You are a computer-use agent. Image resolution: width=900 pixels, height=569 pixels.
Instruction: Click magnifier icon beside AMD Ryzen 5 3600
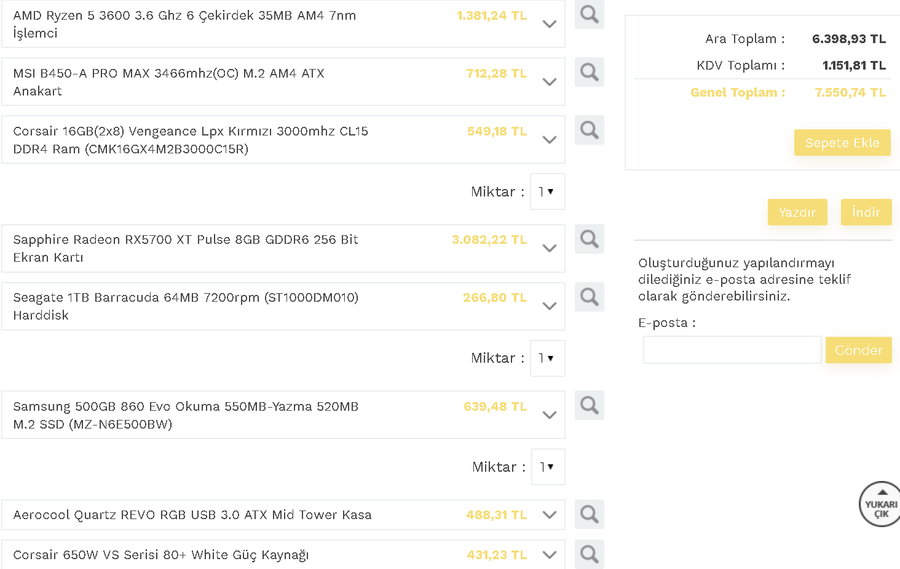[x=589, y=15]
